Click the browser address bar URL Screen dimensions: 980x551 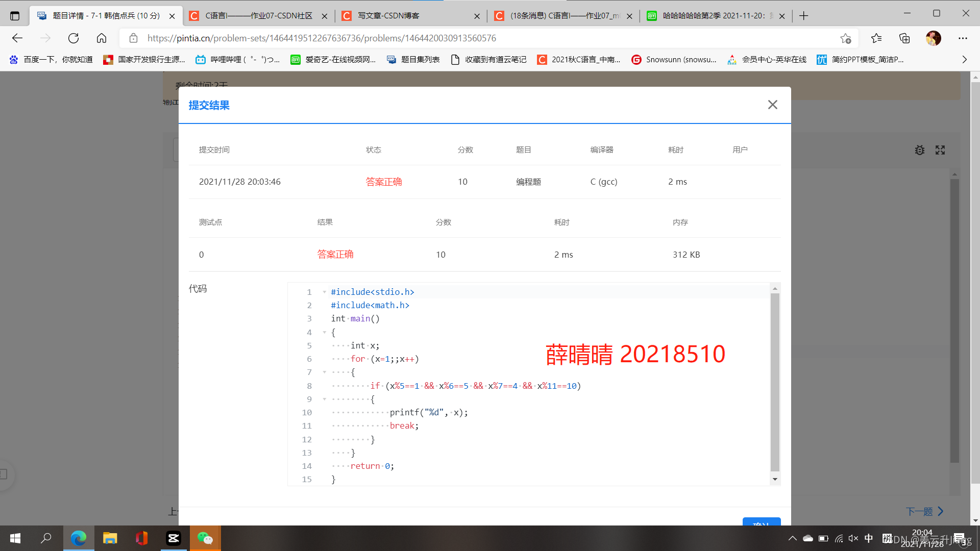click(x=322, y=38)
